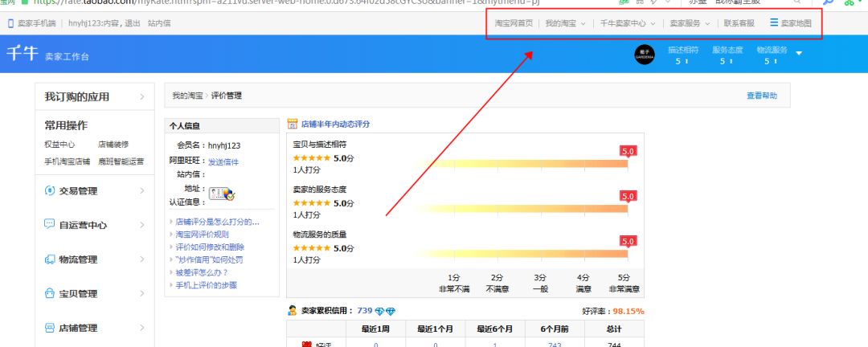This screenshot has width=868, height=347.
Task: Go to 淘宝网首页
Action: pos(514,23)
